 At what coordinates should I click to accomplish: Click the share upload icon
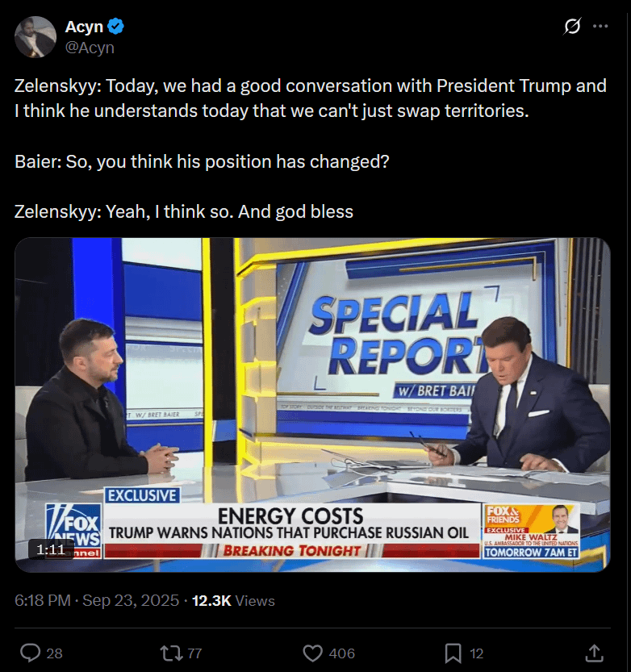(594, 653)
